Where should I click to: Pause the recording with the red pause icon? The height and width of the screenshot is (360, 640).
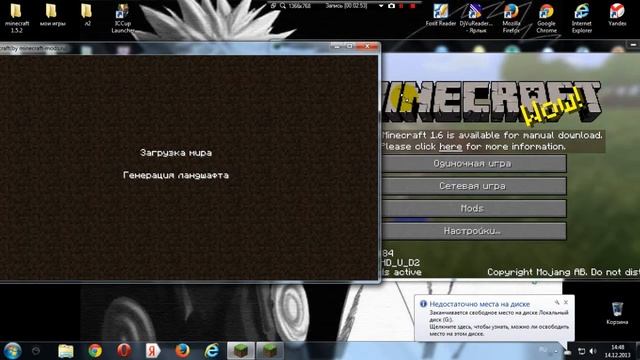coord(402,6)
